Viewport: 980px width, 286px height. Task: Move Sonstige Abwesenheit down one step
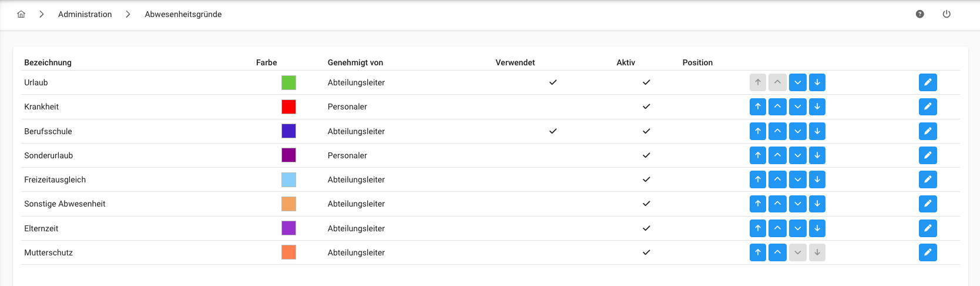click(797, 204)
